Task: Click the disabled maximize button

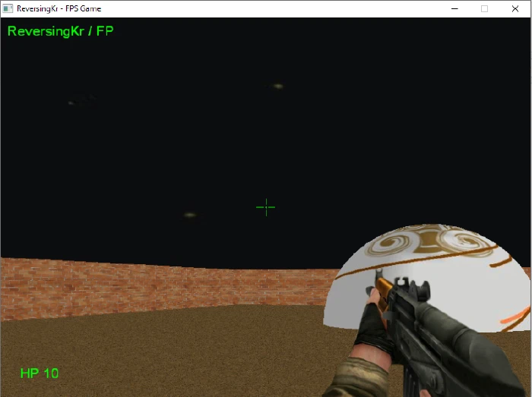Action: pyautogui.click(x=485, y=8)
